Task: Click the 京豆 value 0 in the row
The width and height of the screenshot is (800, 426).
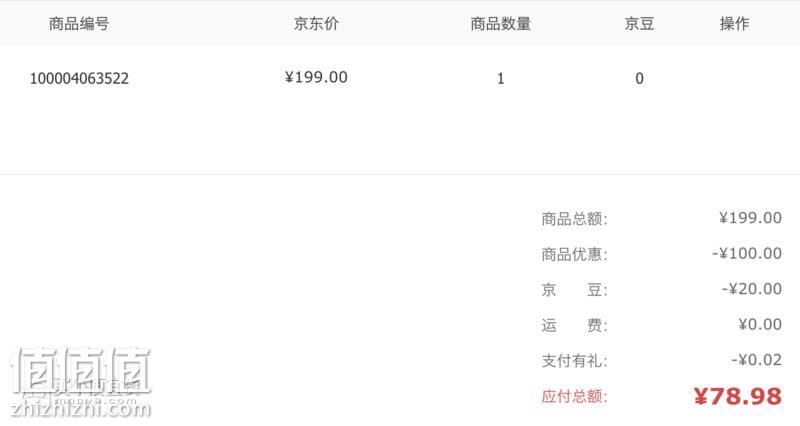Action: (639, 79)
